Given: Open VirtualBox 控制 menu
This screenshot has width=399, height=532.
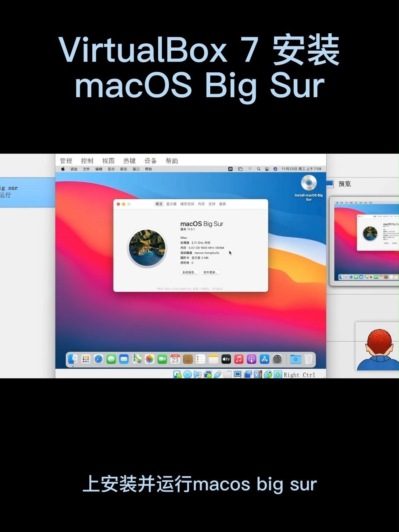Looking at the screenshot, I should (x=87, y=161).
